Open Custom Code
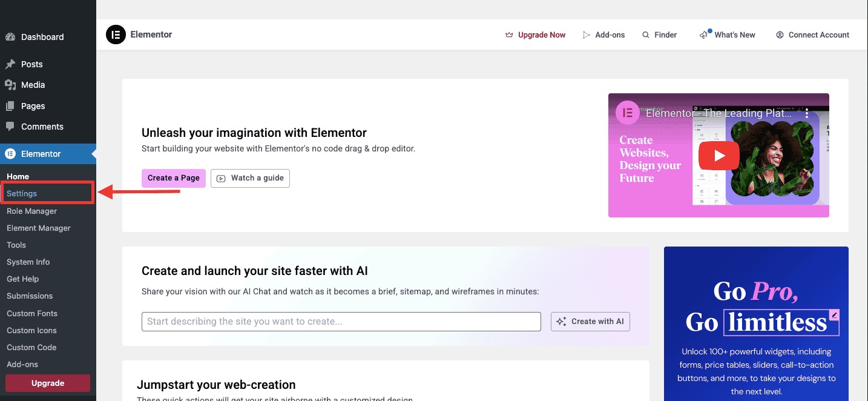The height and width of the screenshot is (401, 868). pyautogui.click(x=31, y=347)
